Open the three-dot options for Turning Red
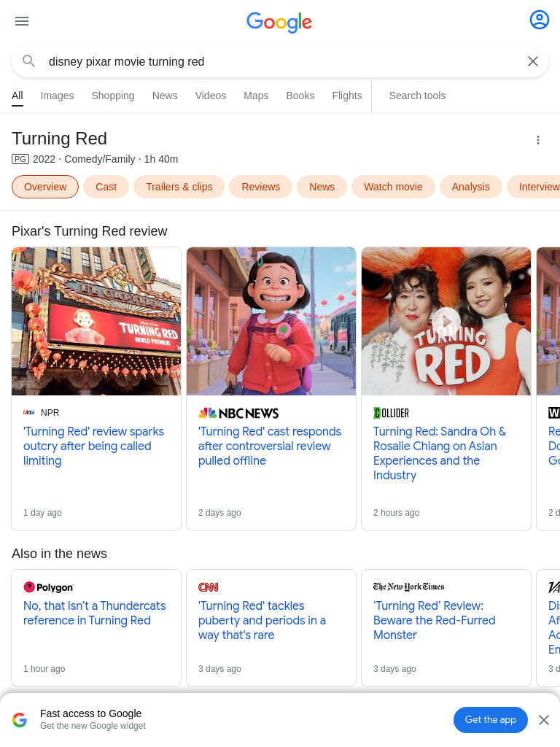The width and height of the screenshot is (560, 747). click(537, 140)
